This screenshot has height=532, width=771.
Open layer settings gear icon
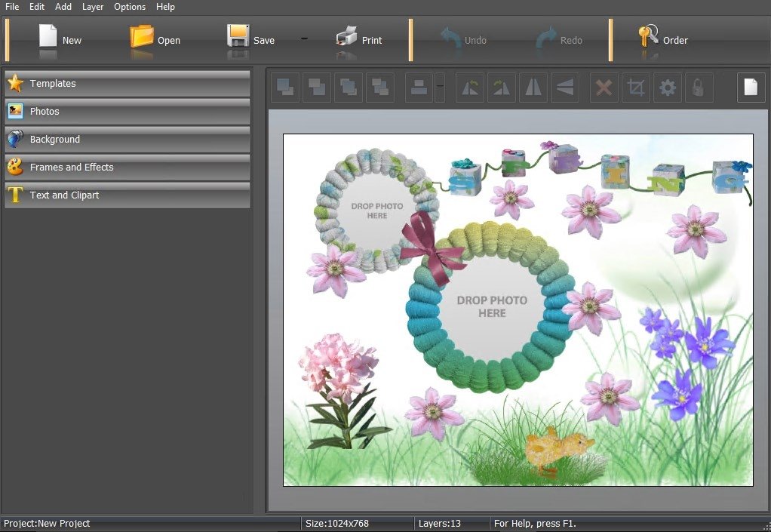[667, 88]
